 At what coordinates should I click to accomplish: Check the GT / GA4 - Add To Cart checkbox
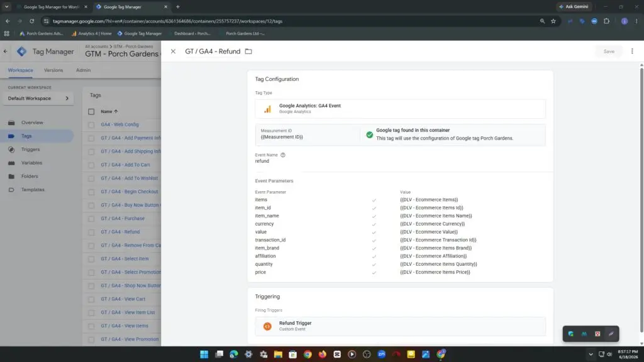(x=91, y=165)
